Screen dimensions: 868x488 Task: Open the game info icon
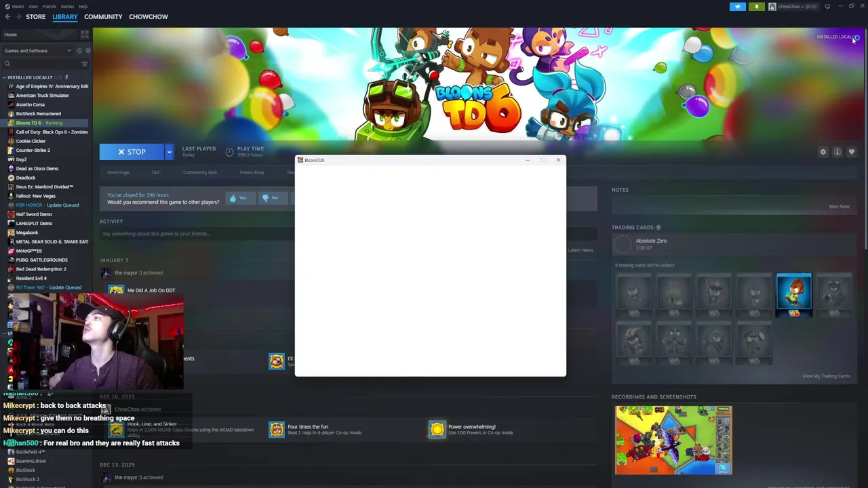(837, 152)
